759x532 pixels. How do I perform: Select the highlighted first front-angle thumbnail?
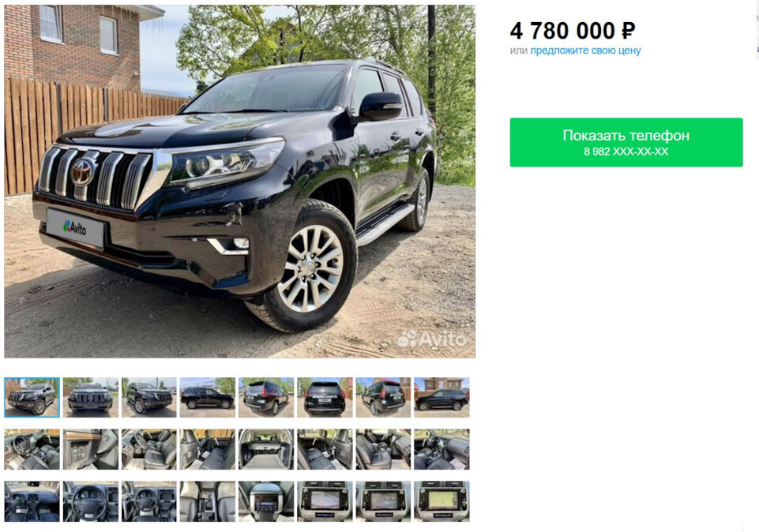click(32, 397)
